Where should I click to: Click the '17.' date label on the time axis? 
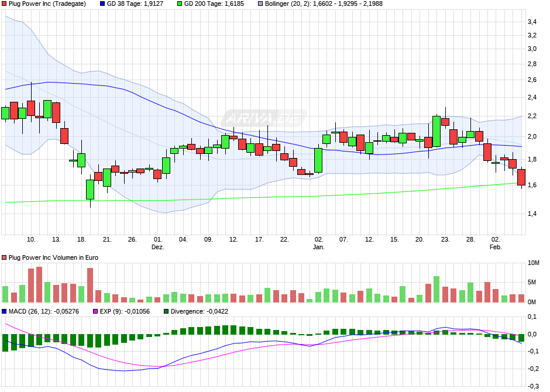click(259, 239)
